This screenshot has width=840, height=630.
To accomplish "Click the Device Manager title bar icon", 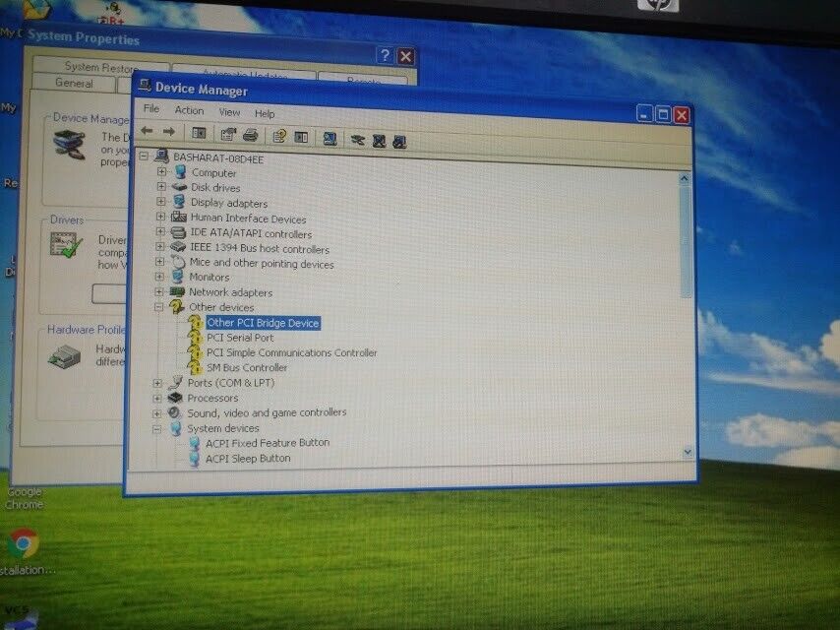I will pyautogui.click(x=145, y=85).
